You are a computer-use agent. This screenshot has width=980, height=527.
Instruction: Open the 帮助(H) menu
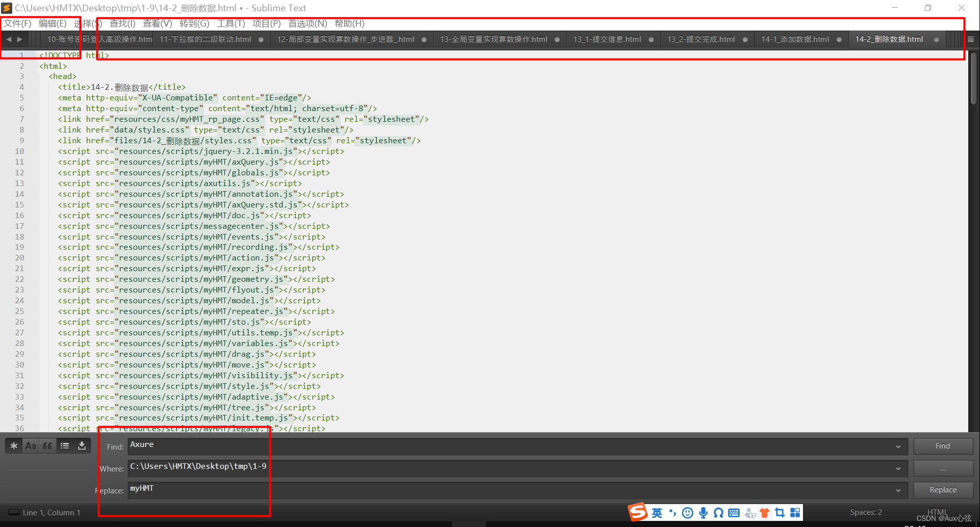[349, 23]
